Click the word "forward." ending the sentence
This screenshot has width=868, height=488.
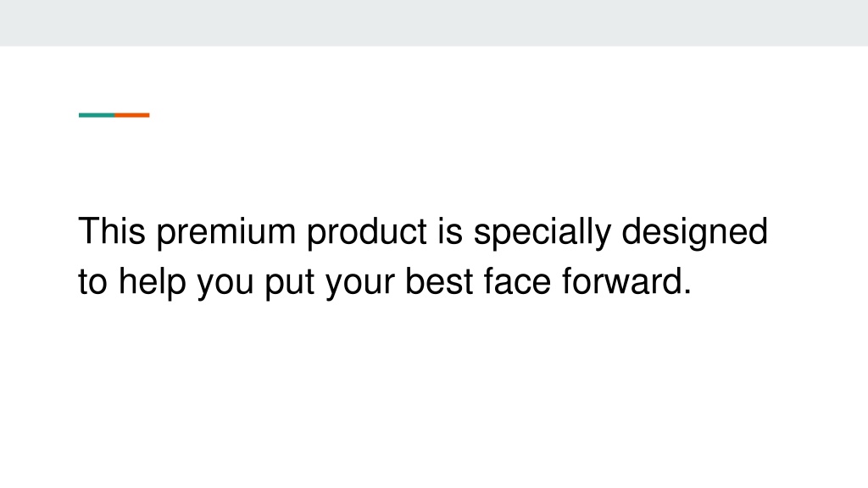click(626, 281)
